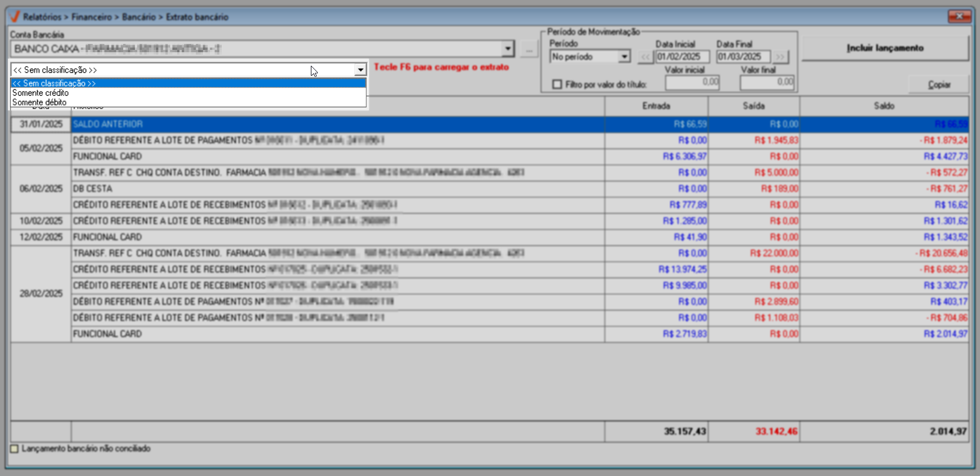
Task: Click the Copiar button
Action: coord(939,85)
